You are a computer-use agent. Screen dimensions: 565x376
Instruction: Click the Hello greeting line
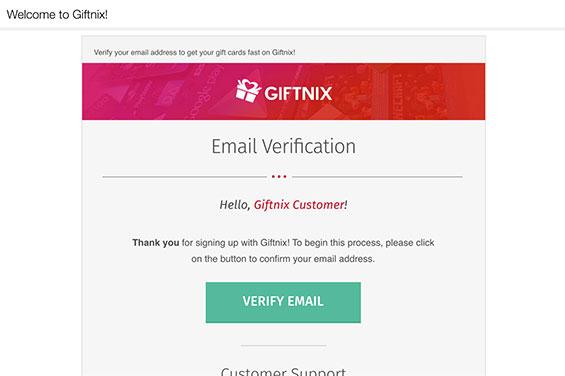[x=283, y=205]
